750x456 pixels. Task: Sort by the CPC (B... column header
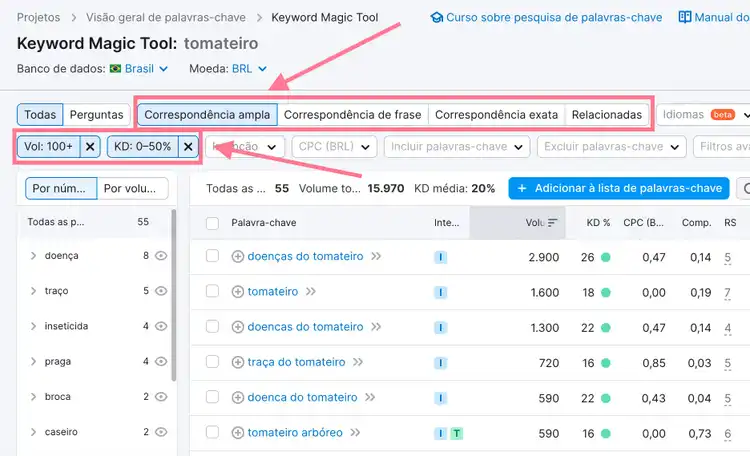(643, 223)
